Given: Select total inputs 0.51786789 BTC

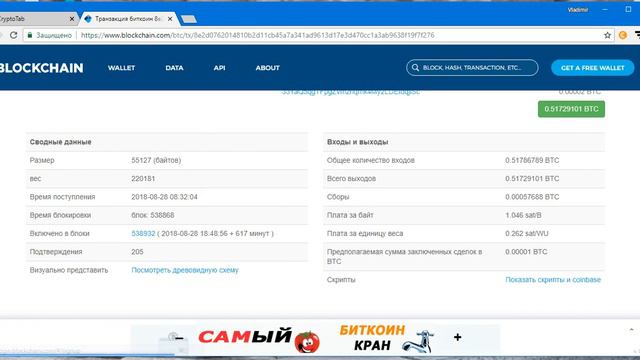Looking at the screenshot, I should click(532, 160).
